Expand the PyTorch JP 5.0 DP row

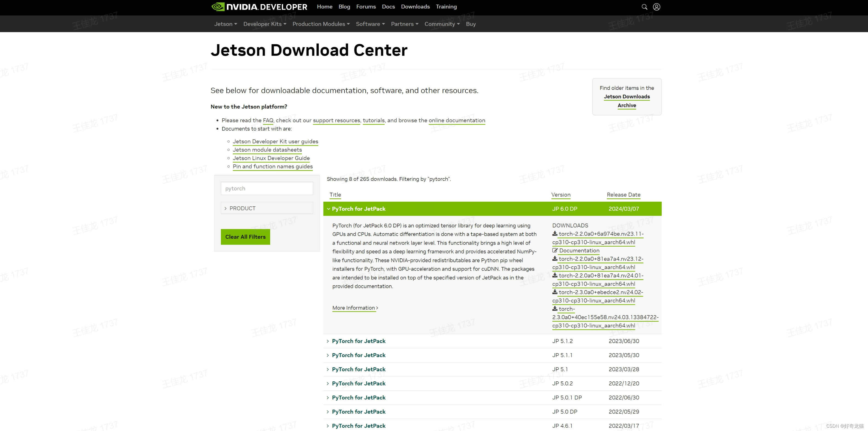tap(492, 412)
